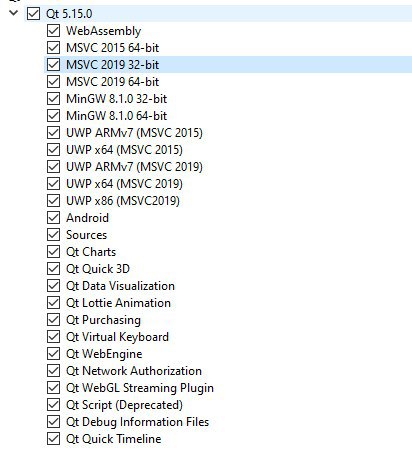This screenshot has height=449, width=412.
Task: Select the Qt Lottie Animation label
Action: coord(118,303)
